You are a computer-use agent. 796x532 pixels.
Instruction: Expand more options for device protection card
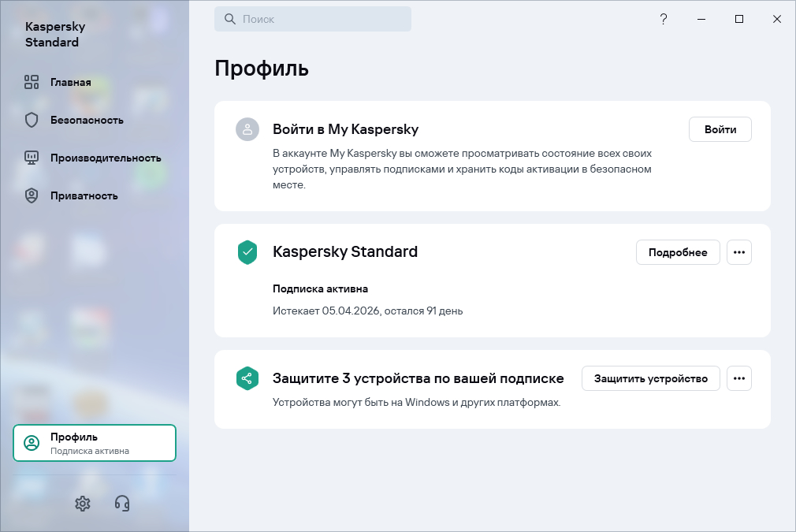[739, 378]
